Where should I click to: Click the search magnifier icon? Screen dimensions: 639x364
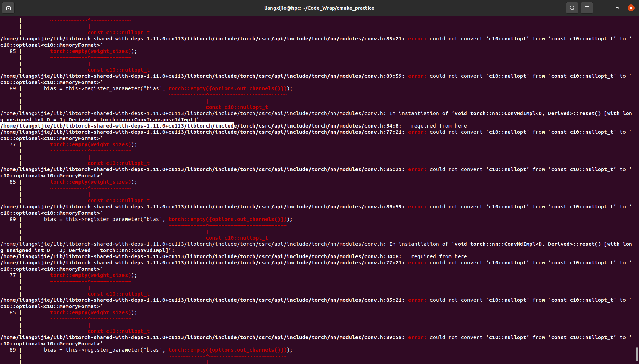(572, 8)
